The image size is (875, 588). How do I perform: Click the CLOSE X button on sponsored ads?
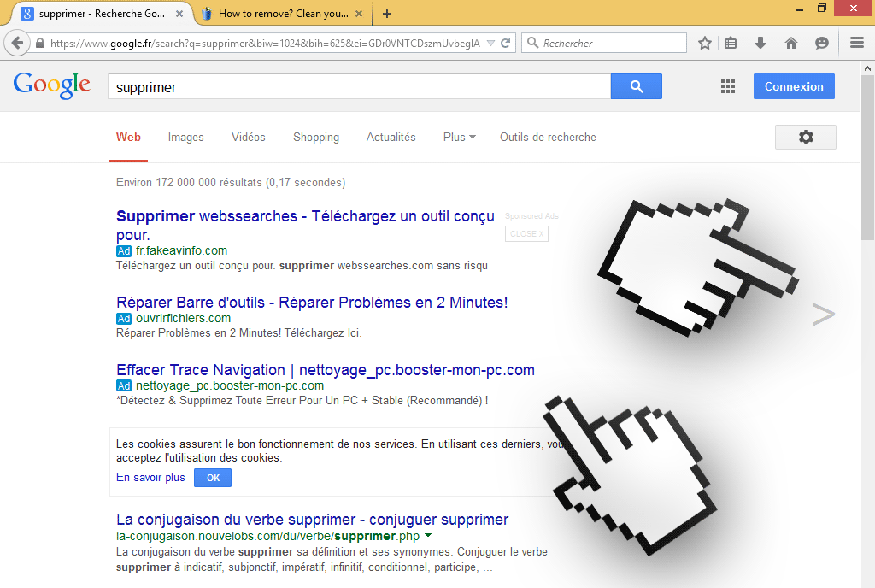(x=526, y=234)
